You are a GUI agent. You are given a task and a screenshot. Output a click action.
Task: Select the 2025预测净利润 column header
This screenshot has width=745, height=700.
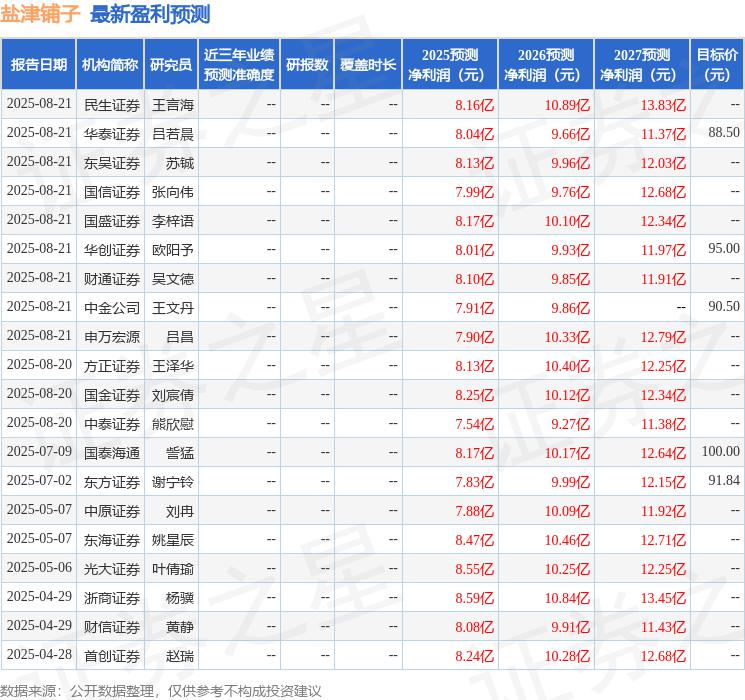(450, 65)
